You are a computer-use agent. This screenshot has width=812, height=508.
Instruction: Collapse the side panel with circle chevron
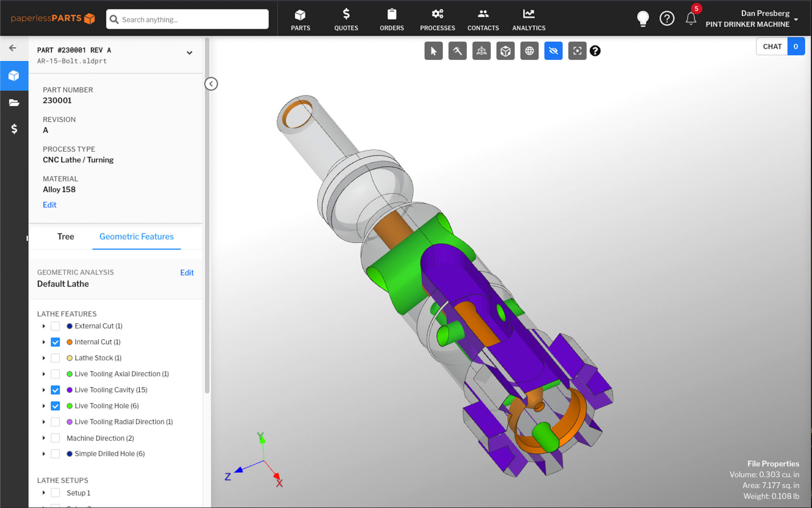211,84
